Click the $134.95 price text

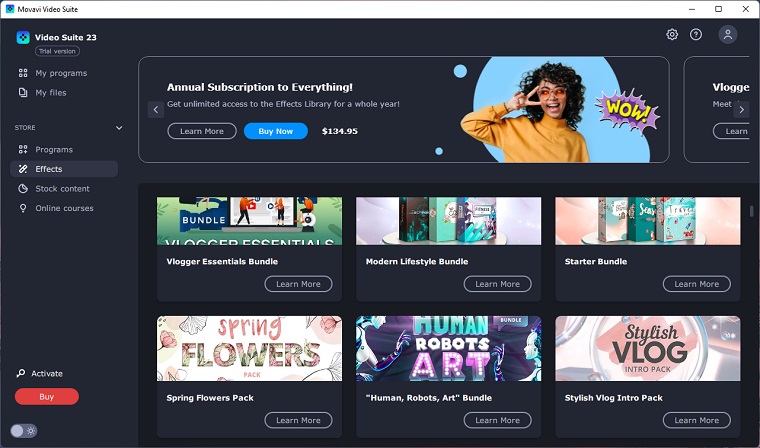pyautogui.click(x=340, y=131)
